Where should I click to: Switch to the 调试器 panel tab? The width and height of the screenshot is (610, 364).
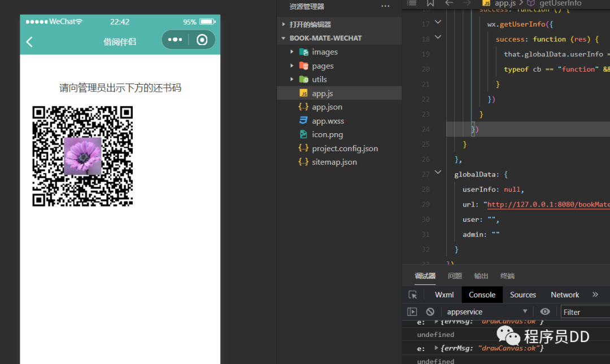coord(425,276)
